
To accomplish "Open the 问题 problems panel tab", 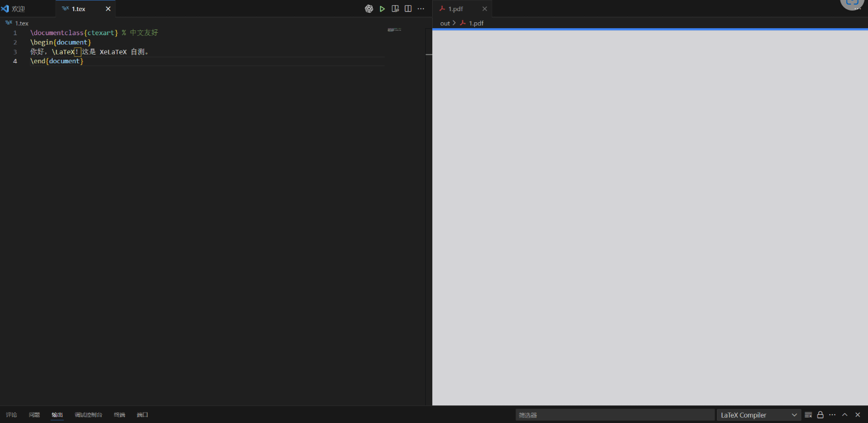I will pos(35,415).
